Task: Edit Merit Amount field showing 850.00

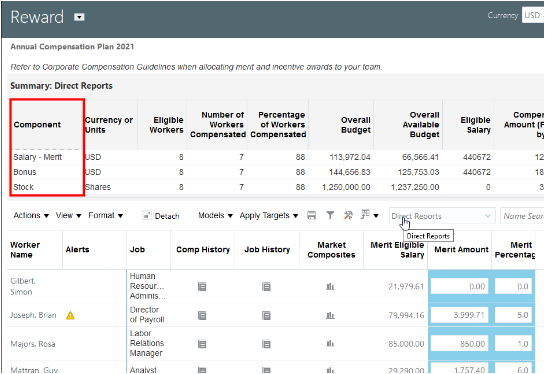Action: coord(459,344)
